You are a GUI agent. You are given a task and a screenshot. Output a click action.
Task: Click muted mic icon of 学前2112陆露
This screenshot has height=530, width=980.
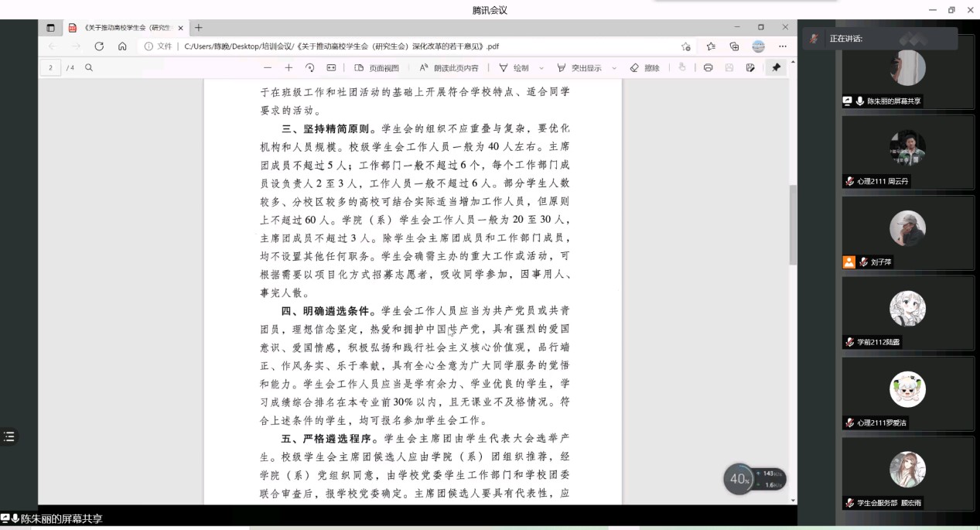coord(850,342)
